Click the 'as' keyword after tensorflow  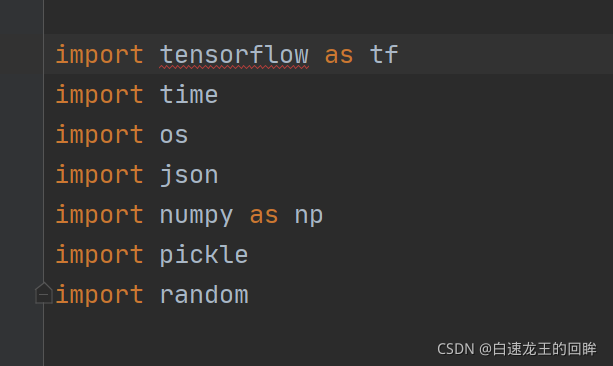pos(339,56)
